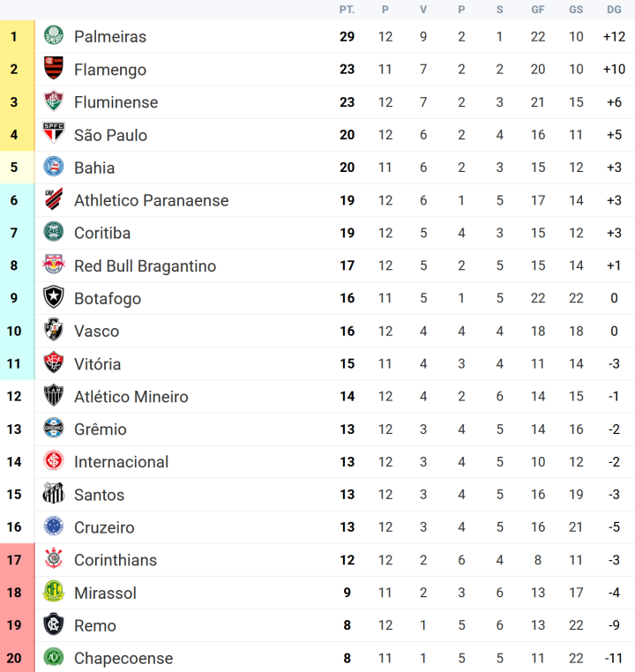Click the Santos striped crest

[54, 493]
